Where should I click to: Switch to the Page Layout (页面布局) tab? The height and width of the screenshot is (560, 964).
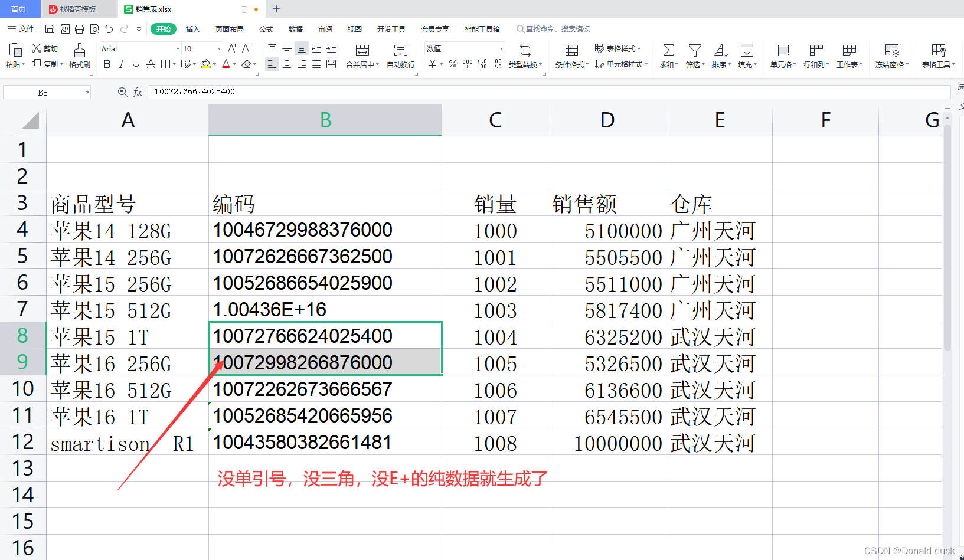230,29
